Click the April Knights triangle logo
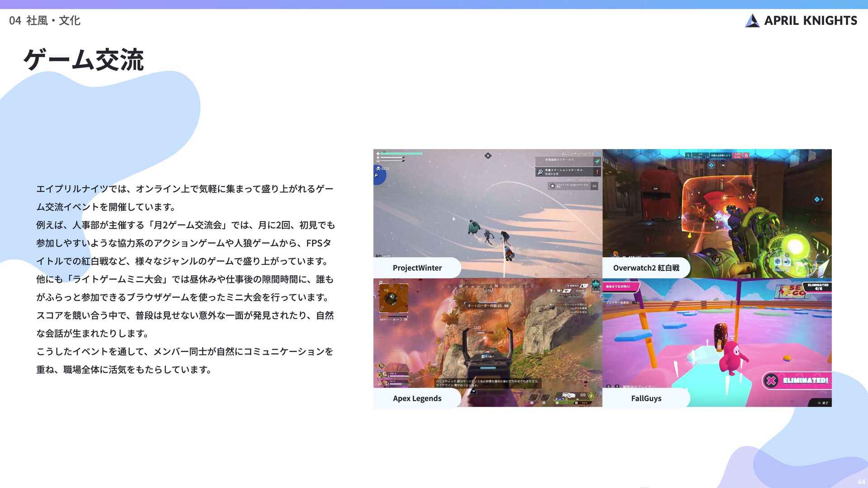868x488 pixels. [752, 20]
